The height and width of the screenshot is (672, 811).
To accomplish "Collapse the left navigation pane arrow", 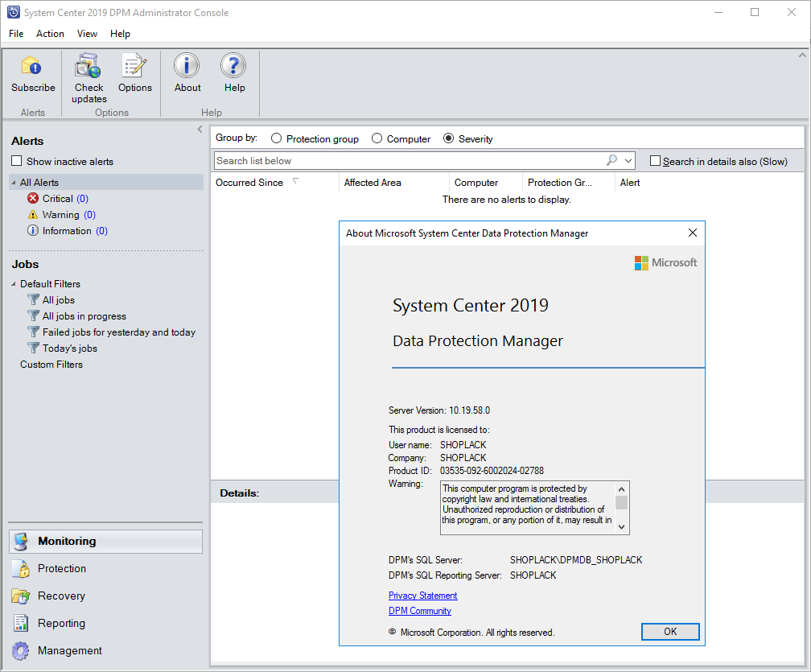I will pyautogui.click(x=200, y=130).
